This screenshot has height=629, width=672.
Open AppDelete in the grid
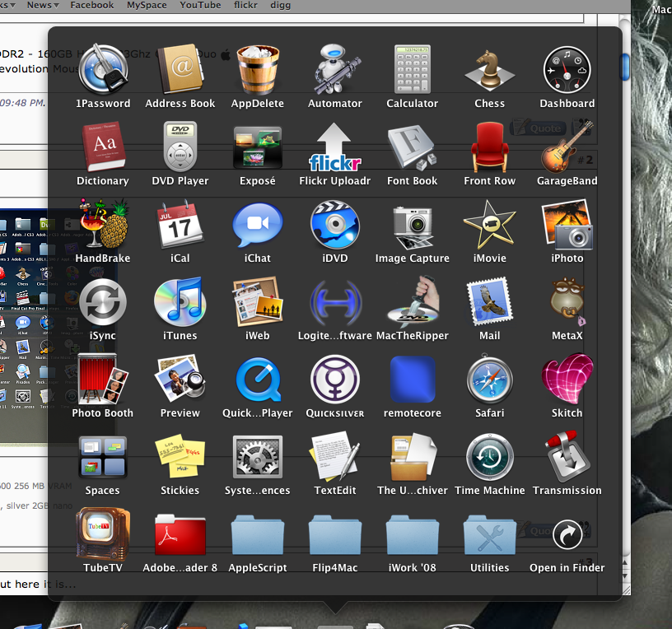click(258, 69)
